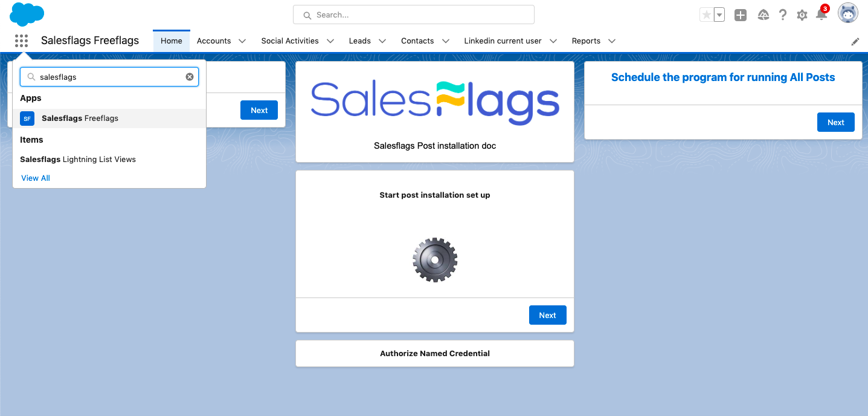868x416 pixels.
Task: Click the Salesflags logo image
Action: [435, 102]
